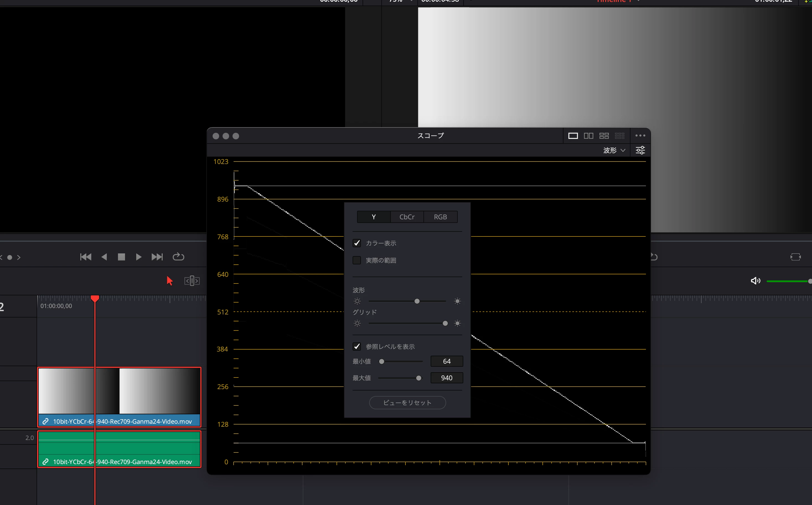Mute audio using the speaker icon
This screenshot has width=812, height=505.
(755, 281)
